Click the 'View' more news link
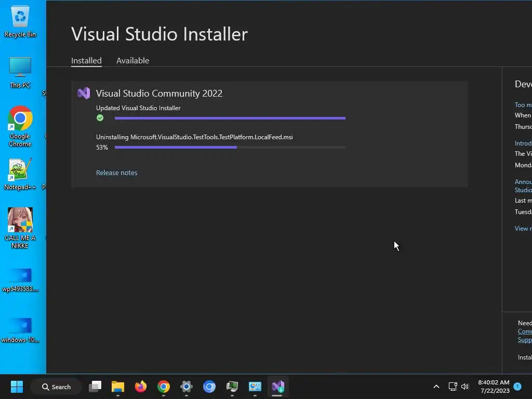This screenshot has width=532, height=399. 523,229
